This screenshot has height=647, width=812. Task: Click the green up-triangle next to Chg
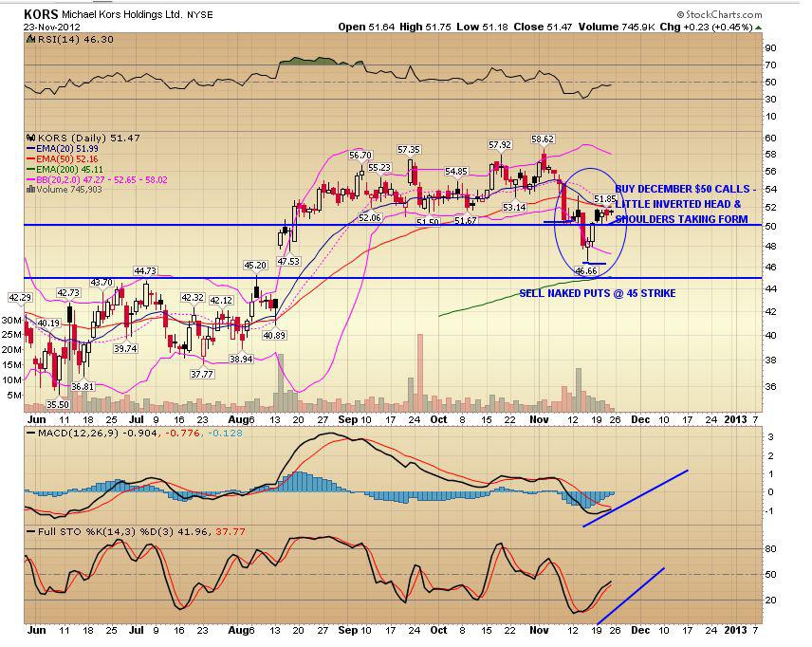click(x=759, y=28)
